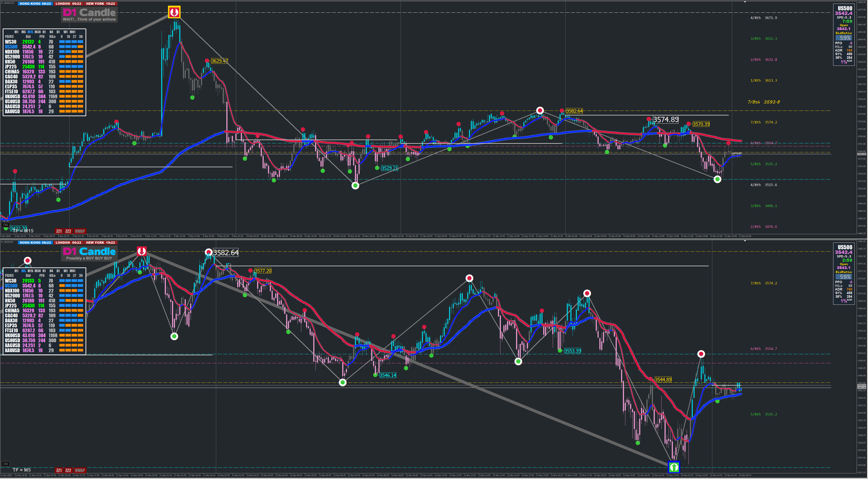Select M30 timeframe in upper pairs panel
The height and width of the screenshot is (479, 868).
[37, 32]
